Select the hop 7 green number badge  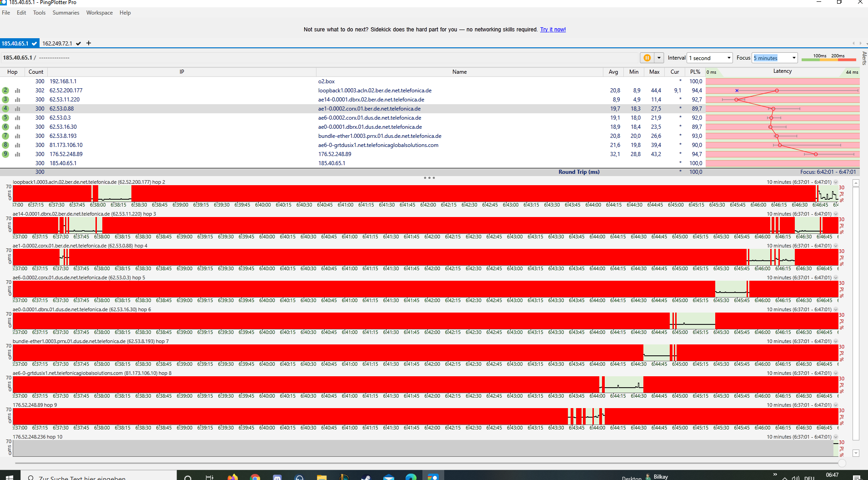[5, 136]
